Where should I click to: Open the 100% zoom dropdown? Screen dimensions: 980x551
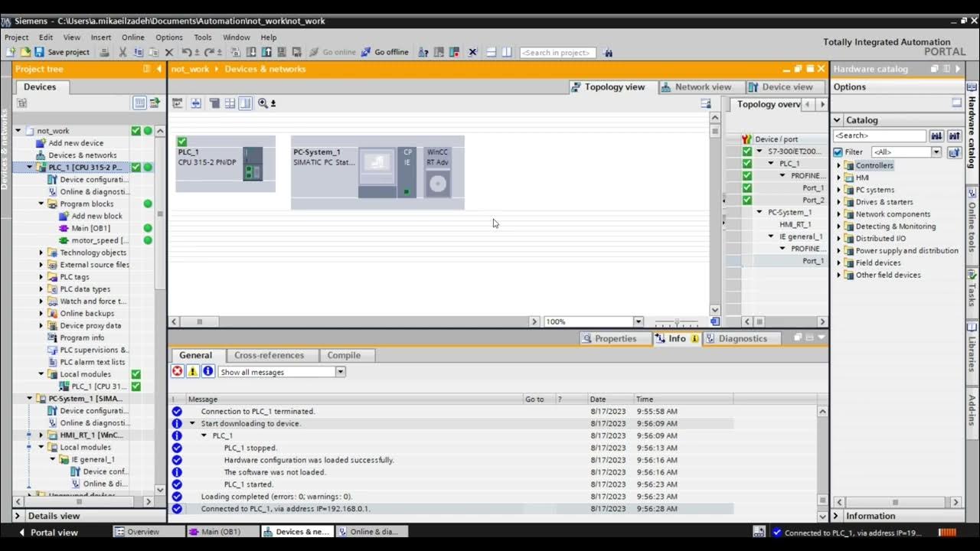tap(638, 321)
